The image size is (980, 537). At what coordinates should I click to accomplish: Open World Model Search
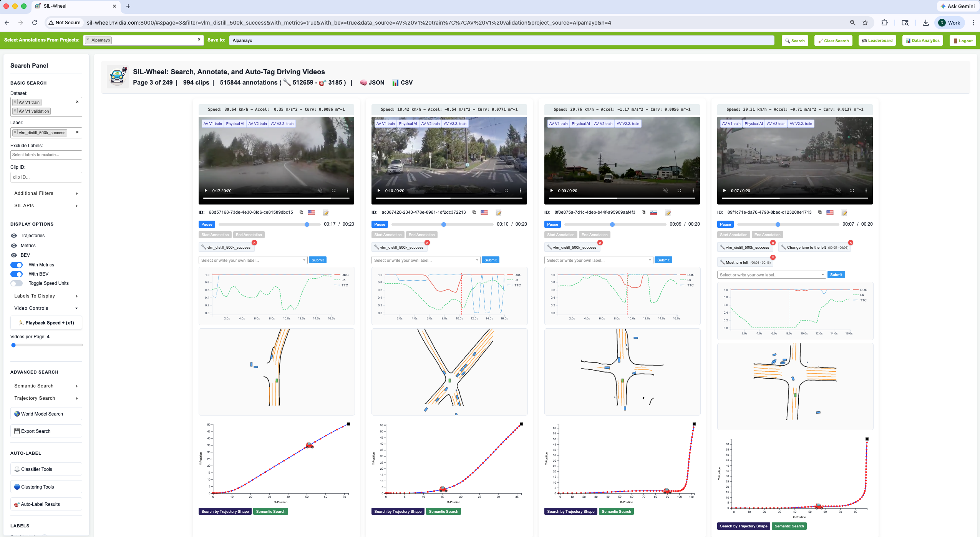[x=46, y=414]
